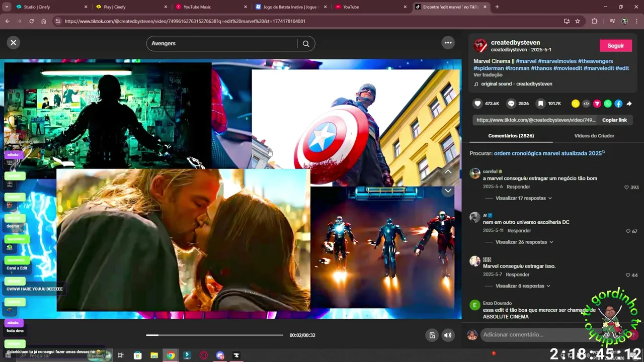
Task: Like the comment with 393 likes
Action: 626,188
